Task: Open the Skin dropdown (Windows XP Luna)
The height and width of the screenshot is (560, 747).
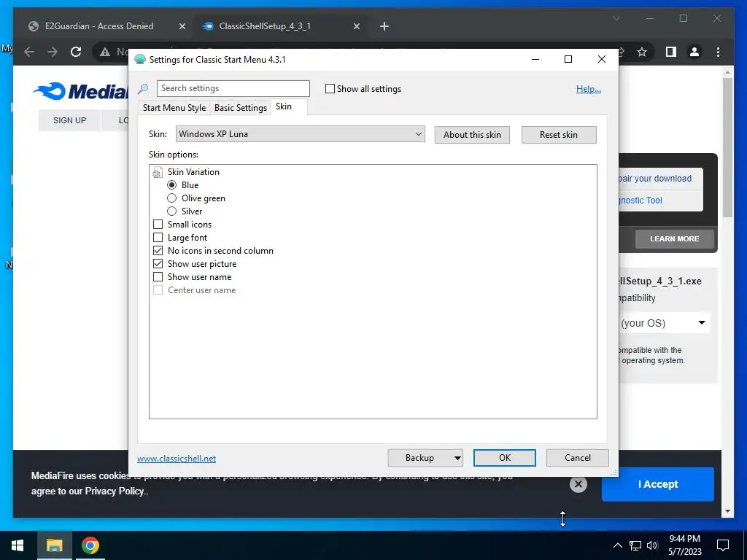Action: [300, 134]
